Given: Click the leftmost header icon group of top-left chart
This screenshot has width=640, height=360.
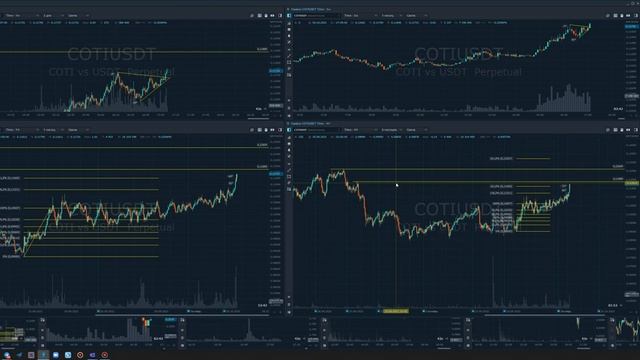Looking at the screenshot, I should tap(252, 16).
